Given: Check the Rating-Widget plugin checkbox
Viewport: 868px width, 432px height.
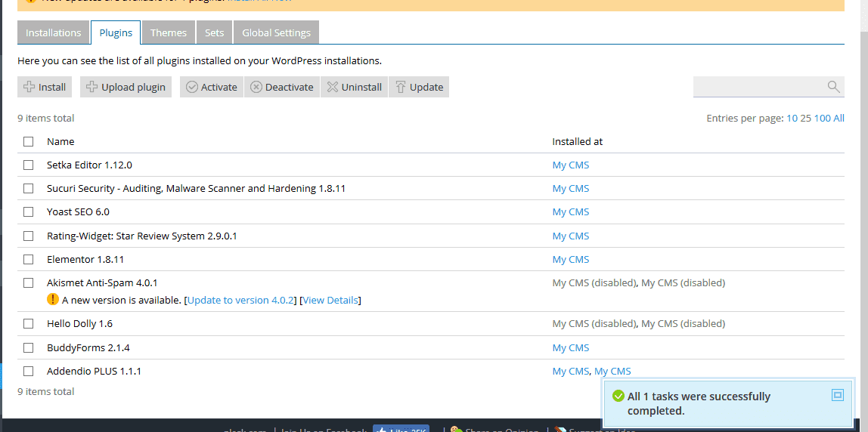Looking at the screenshot, I should point(28,236).
